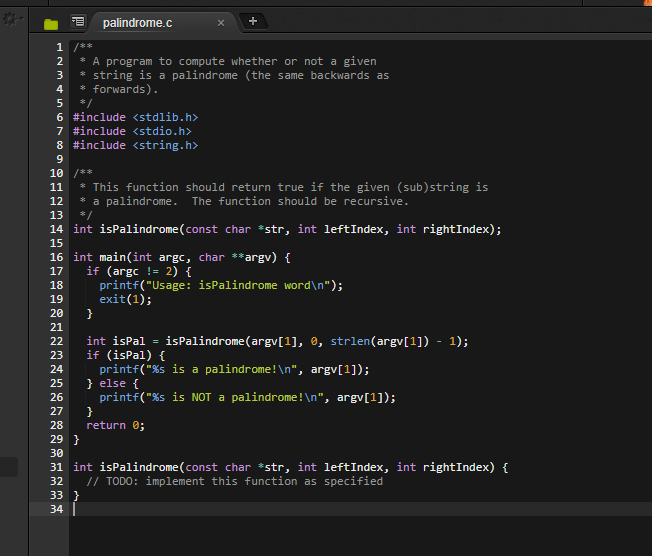Add a new tab with plus button
The height and width of the screenshot is (556, 652).
click(x=252, y=21)
